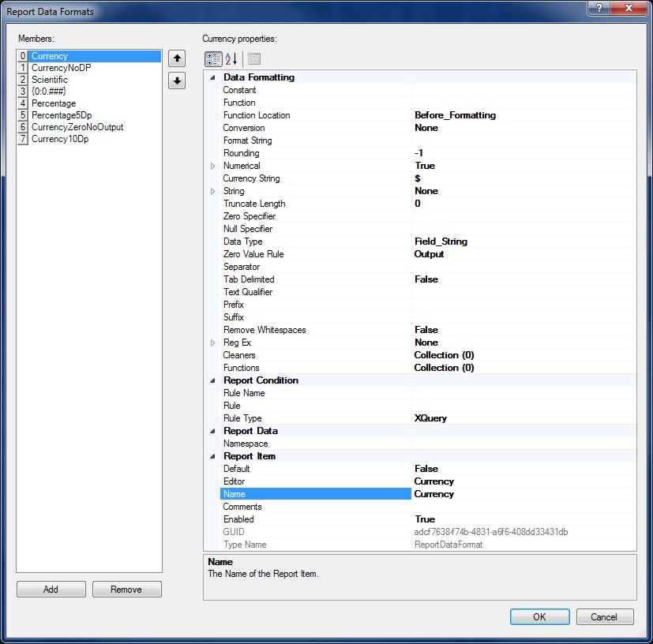Click the Property Pages icon

tap(253, 59)
